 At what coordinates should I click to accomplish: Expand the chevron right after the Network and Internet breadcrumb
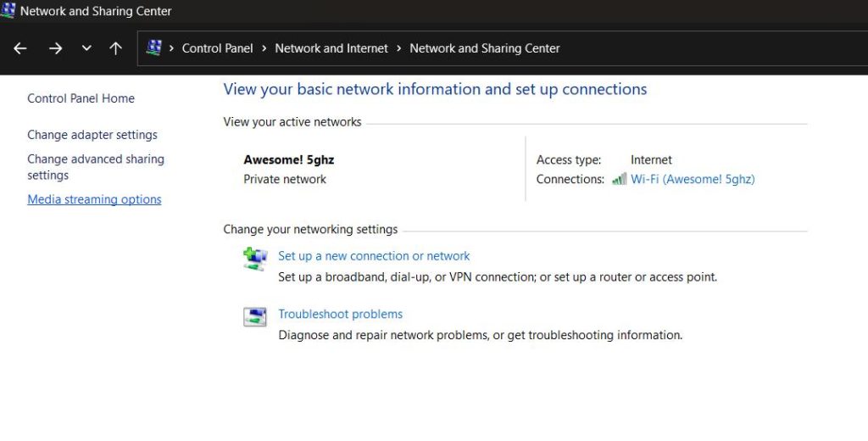tap(398, 48)
